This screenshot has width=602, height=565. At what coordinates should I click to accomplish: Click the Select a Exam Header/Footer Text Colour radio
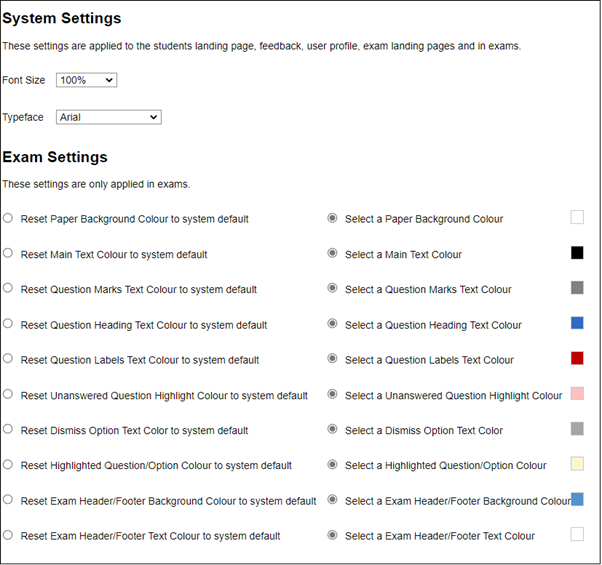point(332,535)
